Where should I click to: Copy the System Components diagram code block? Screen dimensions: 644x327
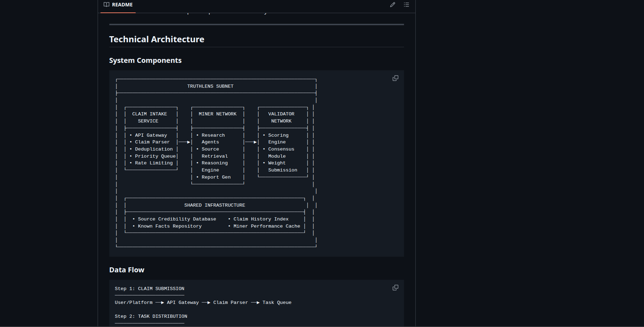(395, 78)
